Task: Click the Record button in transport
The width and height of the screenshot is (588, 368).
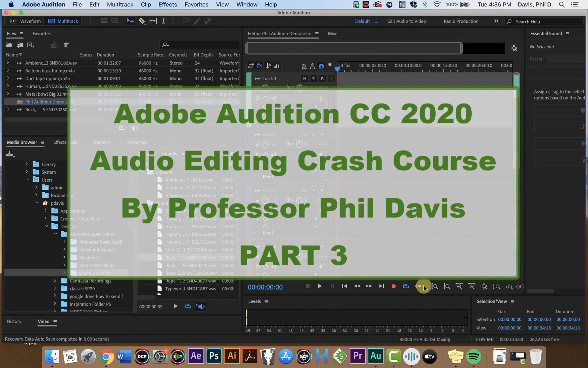Action: click(x=393, y=286)
